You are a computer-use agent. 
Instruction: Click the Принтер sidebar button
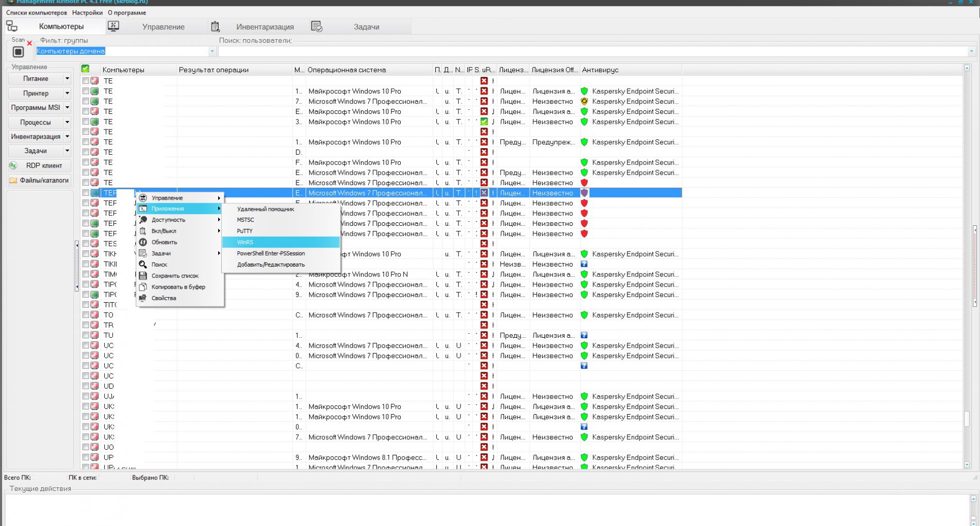[x=36, y=93]
